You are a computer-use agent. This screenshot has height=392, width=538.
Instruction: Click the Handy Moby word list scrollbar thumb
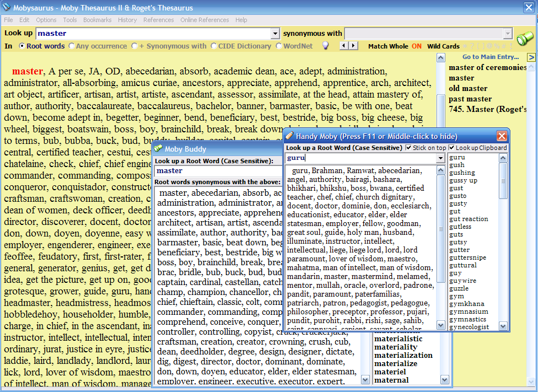tap(503, 181)
